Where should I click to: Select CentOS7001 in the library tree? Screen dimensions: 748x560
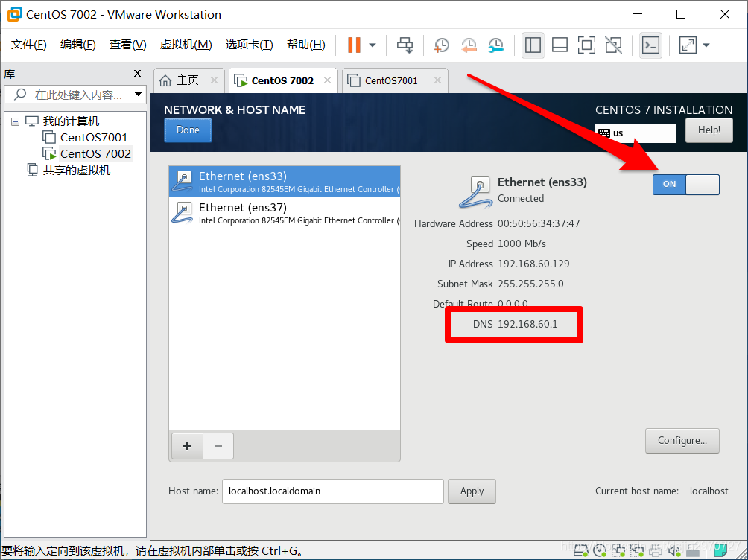click(x=94, y=138)
